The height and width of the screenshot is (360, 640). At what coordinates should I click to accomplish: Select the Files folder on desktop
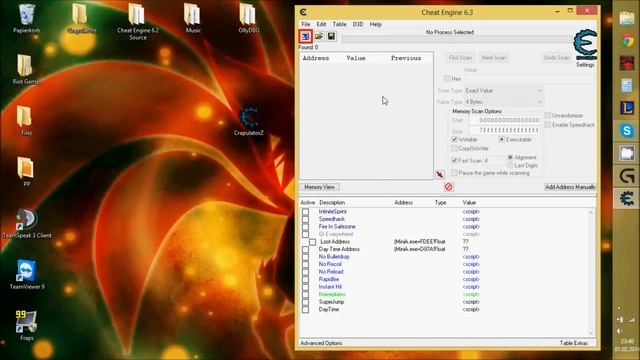tap(25, 121)
